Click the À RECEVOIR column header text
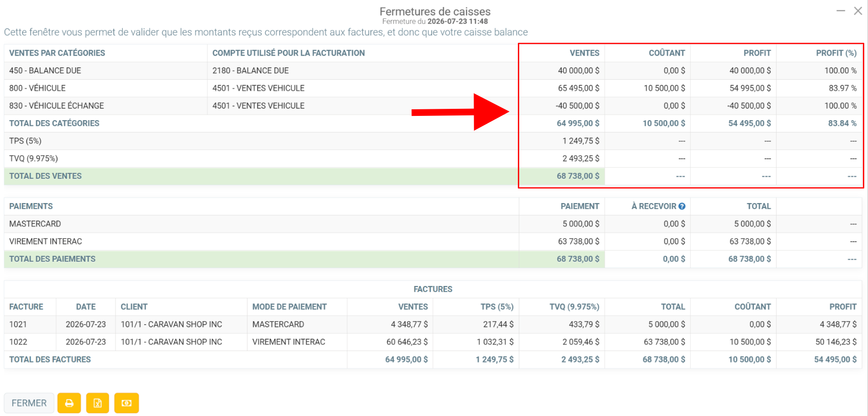 coord(654,206)
